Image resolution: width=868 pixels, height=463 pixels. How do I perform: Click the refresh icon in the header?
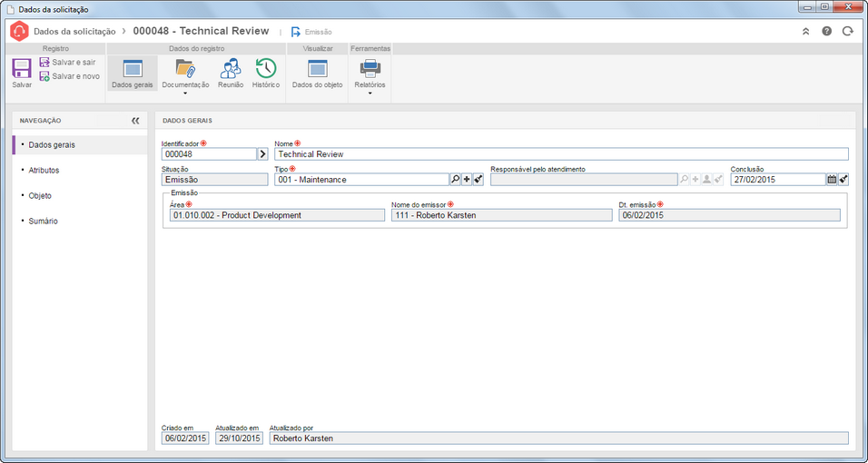(x=847, y=32)
